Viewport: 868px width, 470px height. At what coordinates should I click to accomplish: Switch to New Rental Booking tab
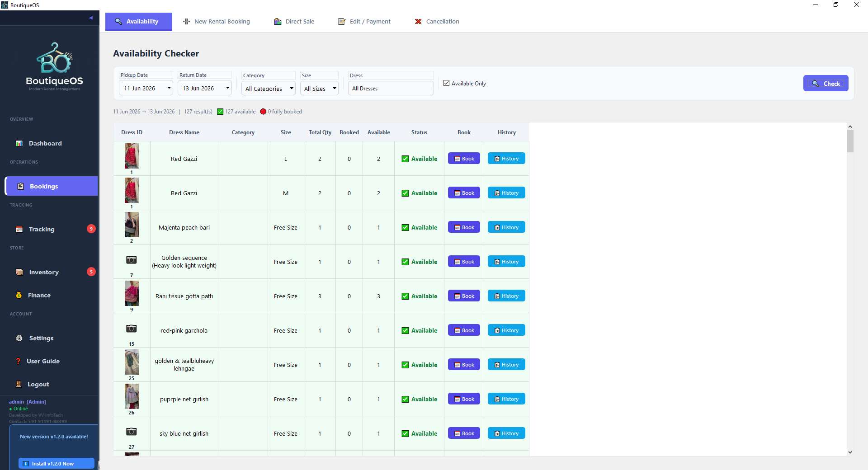tap(217, 21)
